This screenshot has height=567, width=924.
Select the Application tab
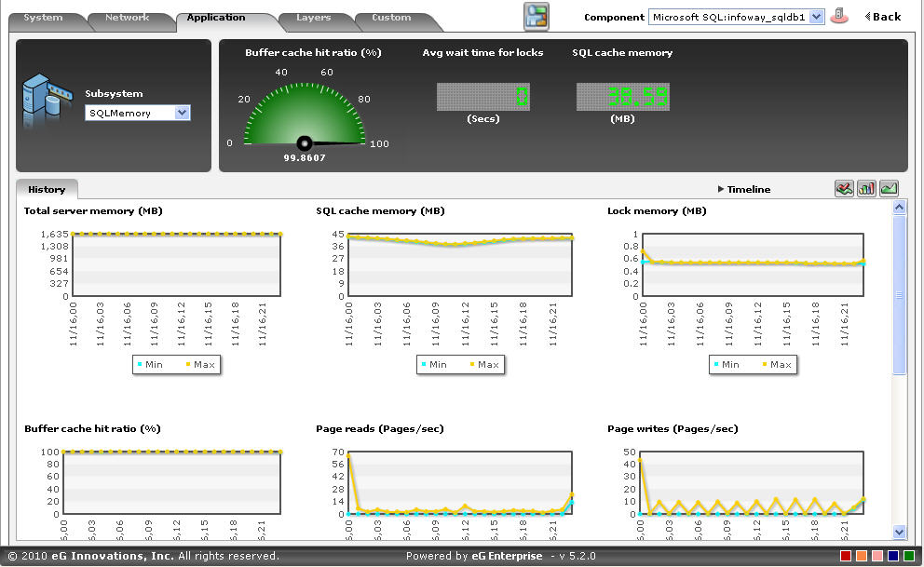216,18
